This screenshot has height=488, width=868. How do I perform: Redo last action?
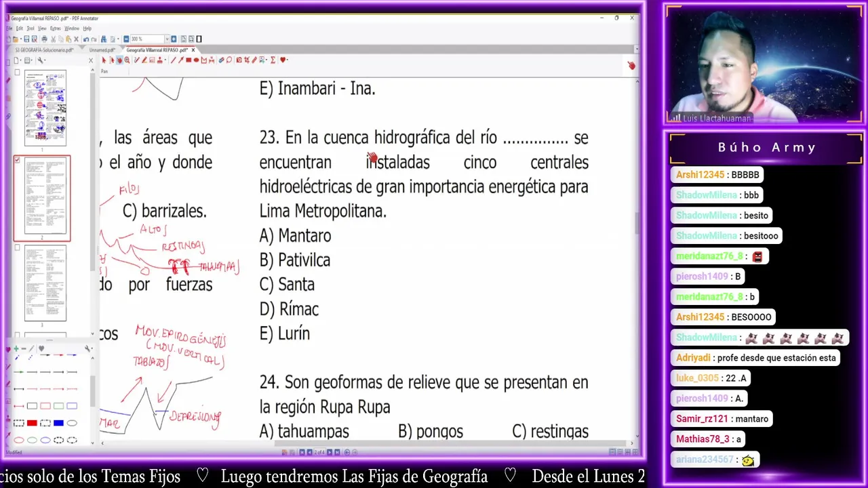tap(94, 39)
